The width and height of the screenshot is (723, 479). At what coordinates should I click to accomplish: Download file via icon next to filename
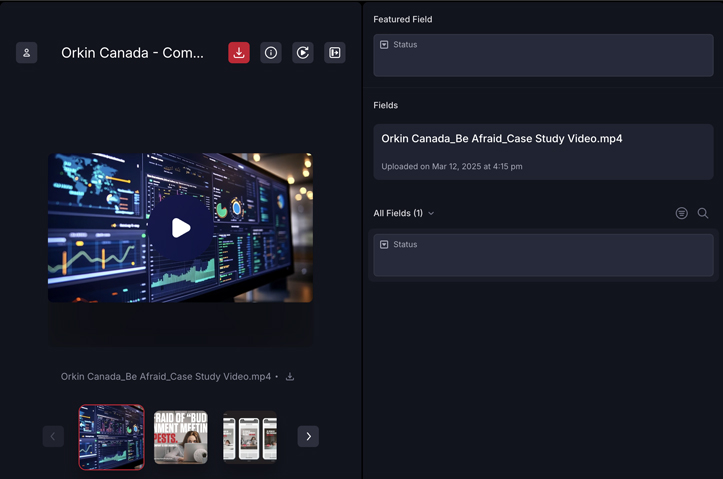(290, 377)
